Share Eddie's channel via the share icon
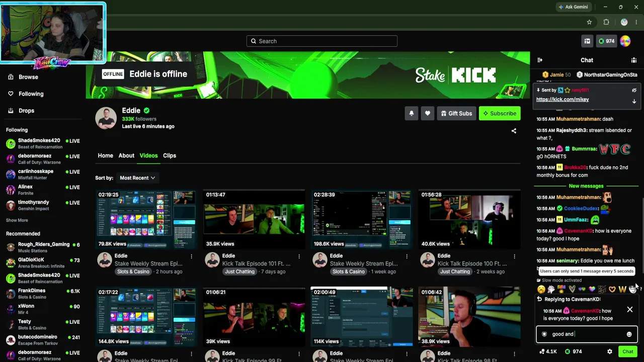644x362 pixels. pos(514,131)
